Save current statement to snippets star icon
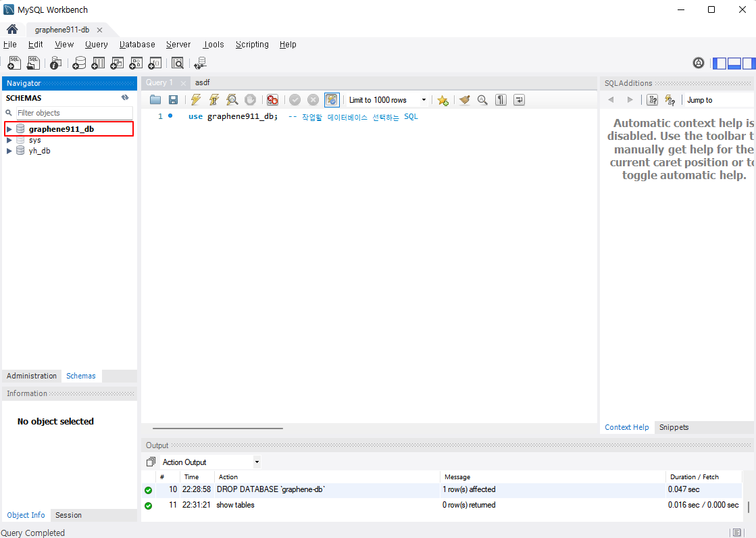 tap(443, 100)
